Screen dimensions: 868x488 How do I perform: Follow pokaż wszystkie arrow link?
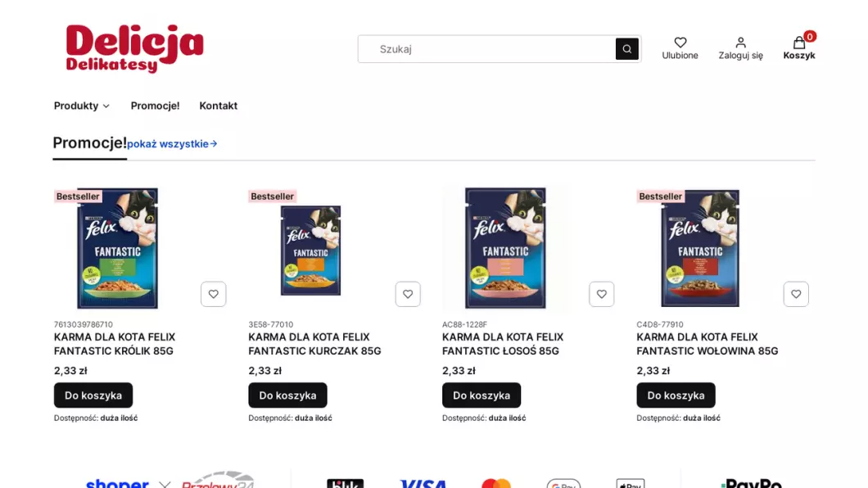click(172, 144)
